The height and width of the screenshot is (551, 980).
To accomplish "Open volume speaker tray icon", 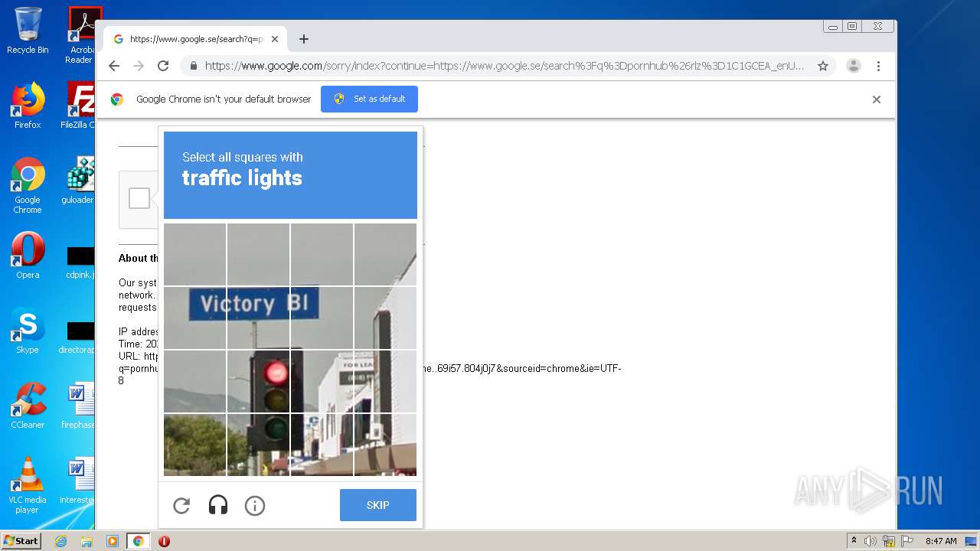I will click(x=871, y=541).
